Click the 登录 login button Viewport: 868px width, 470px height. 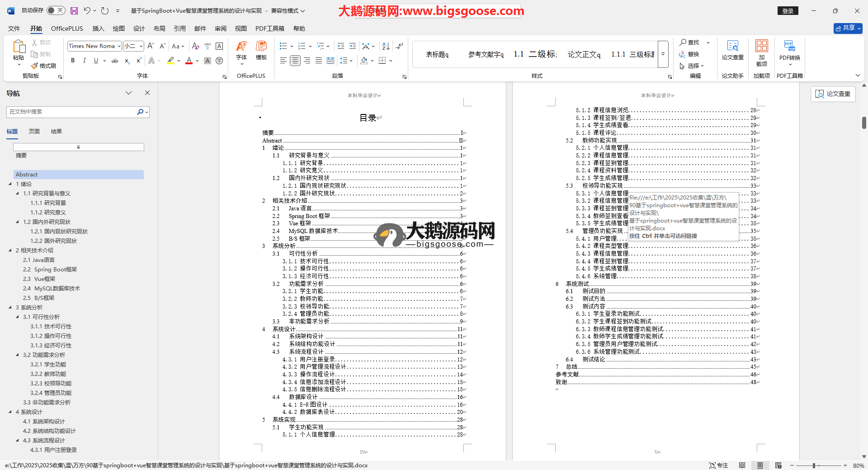[788, 11]
